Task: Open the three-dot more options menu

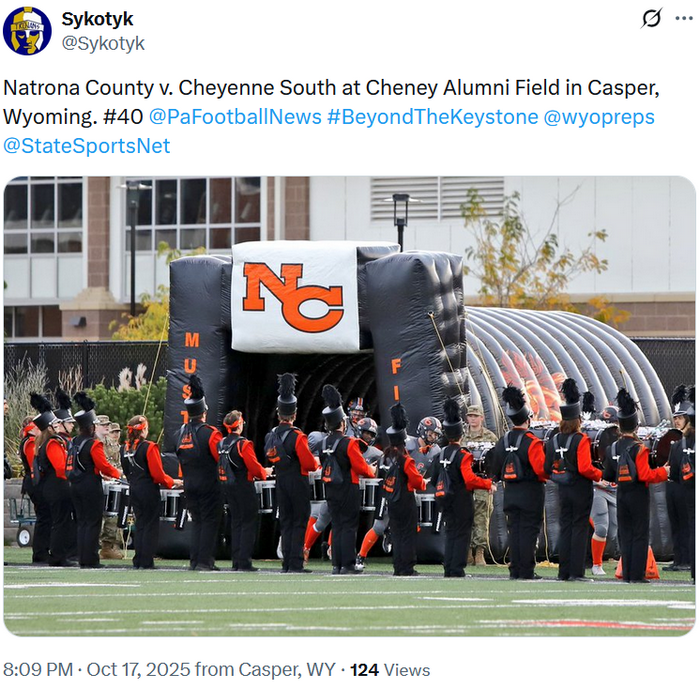Action: coord(684,19)
